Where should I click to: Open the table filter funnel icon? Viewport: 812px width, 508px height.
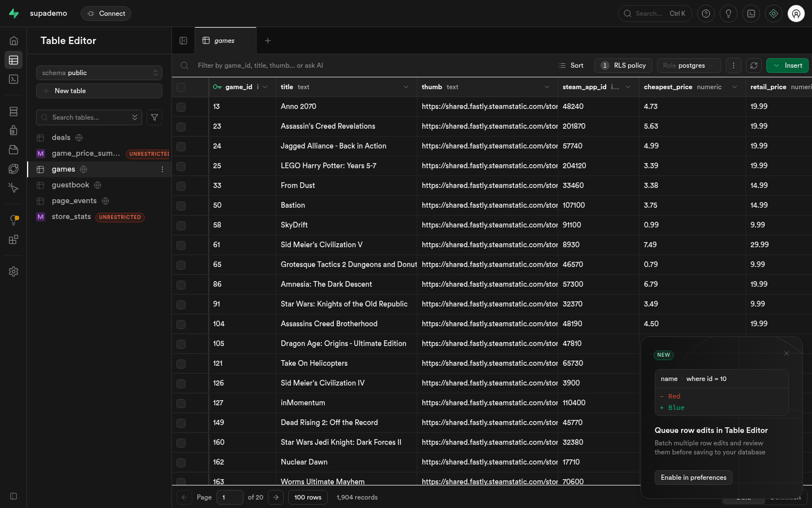[155, 117]
